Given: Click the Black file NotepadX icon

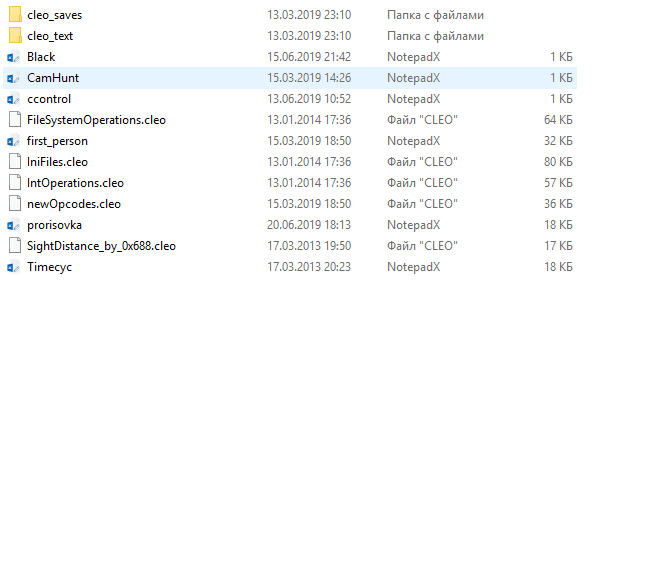Looking at the screenshot, I should (x=14, y=57).
